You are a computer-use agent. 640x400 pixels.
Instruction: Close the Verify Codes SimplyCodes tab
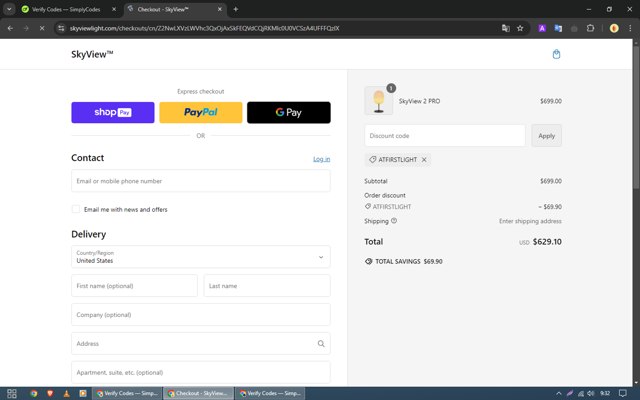[x=114, y=9]
